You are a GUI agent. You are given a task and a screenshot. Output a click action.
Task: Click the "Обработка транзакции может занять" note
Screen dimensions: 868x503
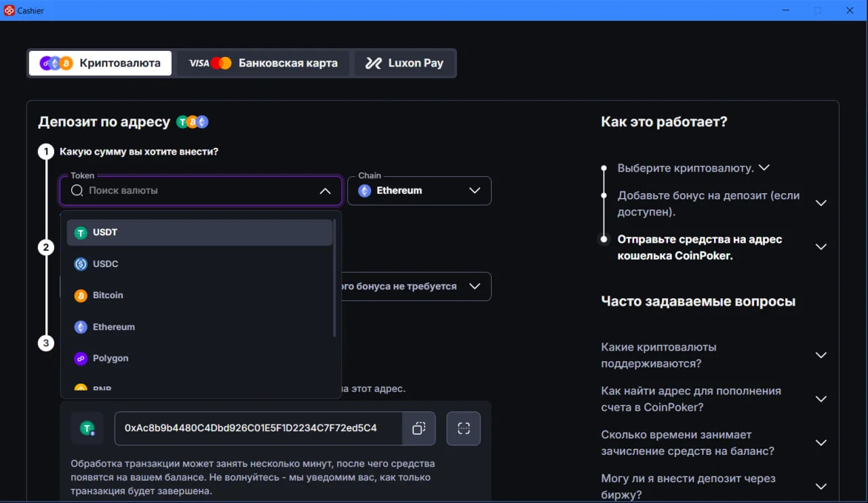pyautogui.click(x=253, y=477)
